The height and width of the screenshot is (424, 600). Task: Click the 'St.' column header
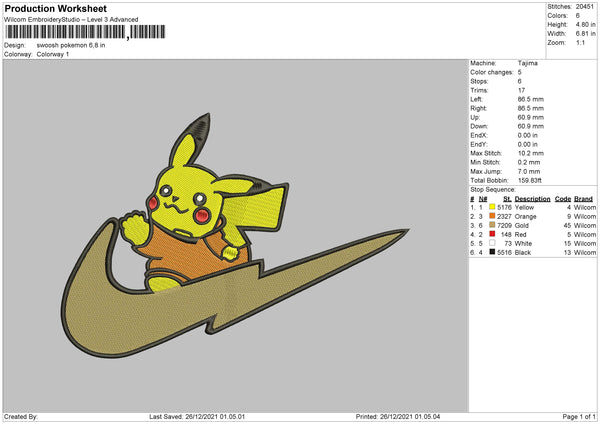[507, 199]
